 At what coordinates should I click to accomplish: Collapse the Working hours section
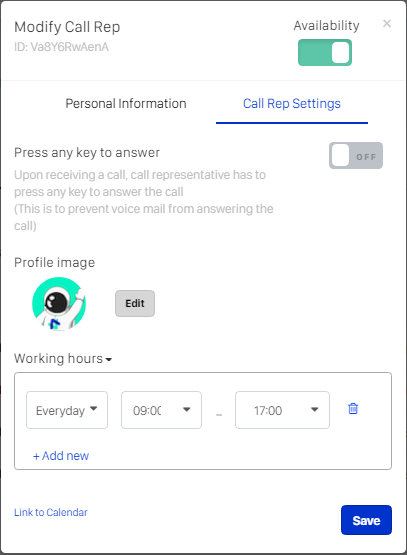tap(63, 359)
